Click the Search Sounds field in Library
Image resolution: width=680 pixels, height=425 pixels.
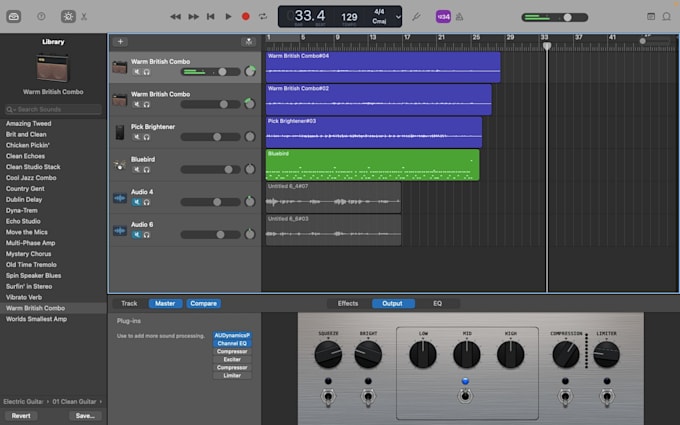coord(53,109)
